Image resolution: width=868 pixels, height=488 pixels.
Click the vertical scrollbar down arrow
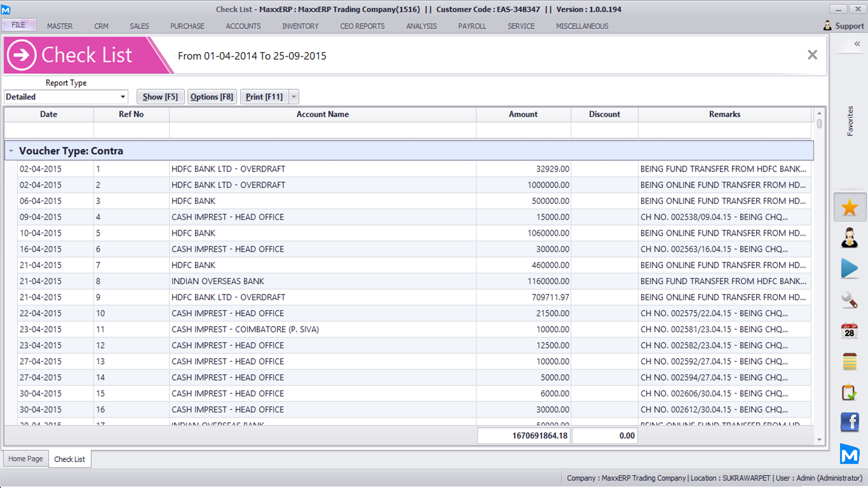(x=819, y=440)
